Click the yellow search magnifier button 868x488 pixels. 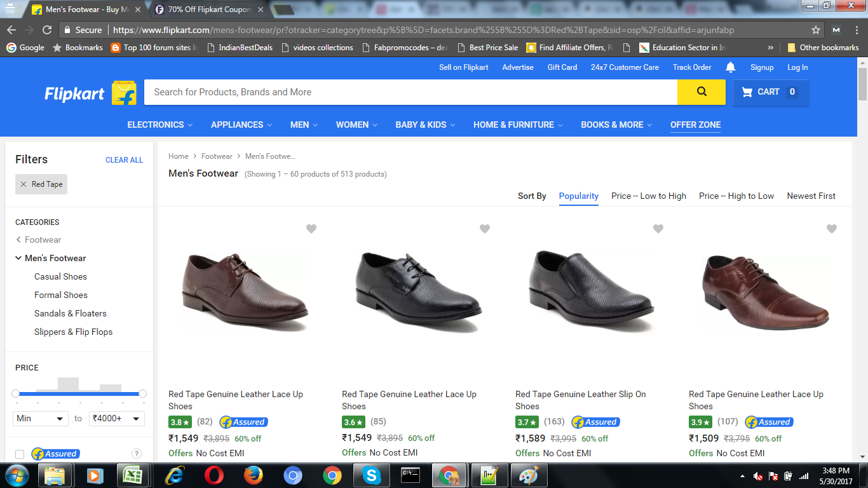[x=702, y=92]
